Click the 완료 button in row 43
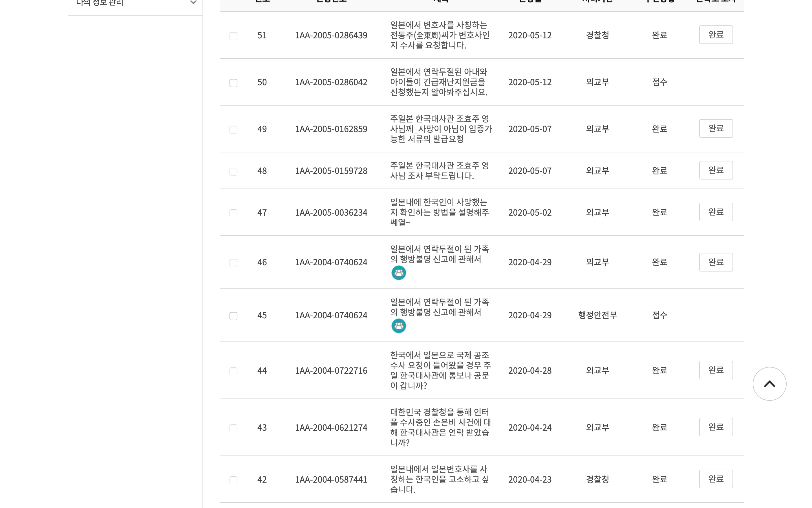The image size is (812, 508). click(716, 427)
